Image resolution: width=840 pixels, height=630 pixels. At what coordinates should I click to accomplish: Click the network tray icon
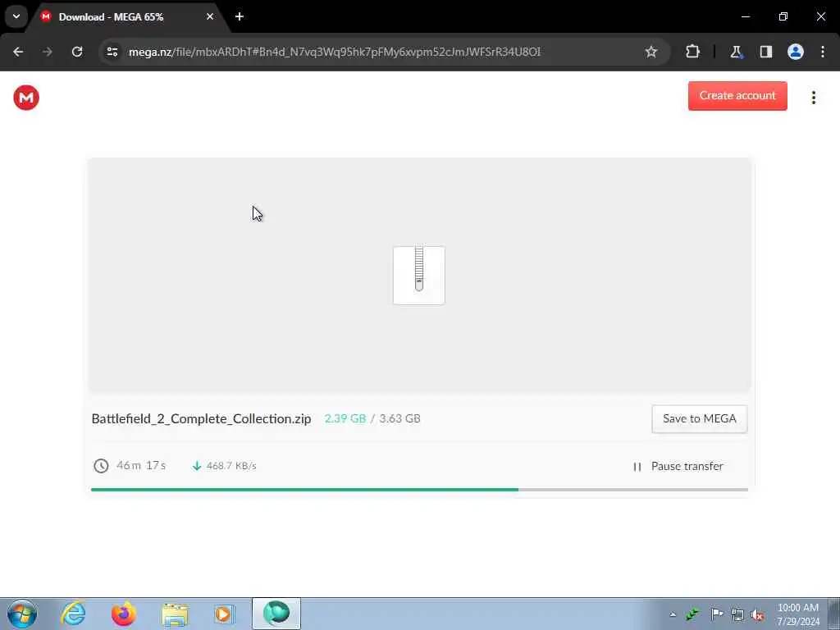[737, 615]
